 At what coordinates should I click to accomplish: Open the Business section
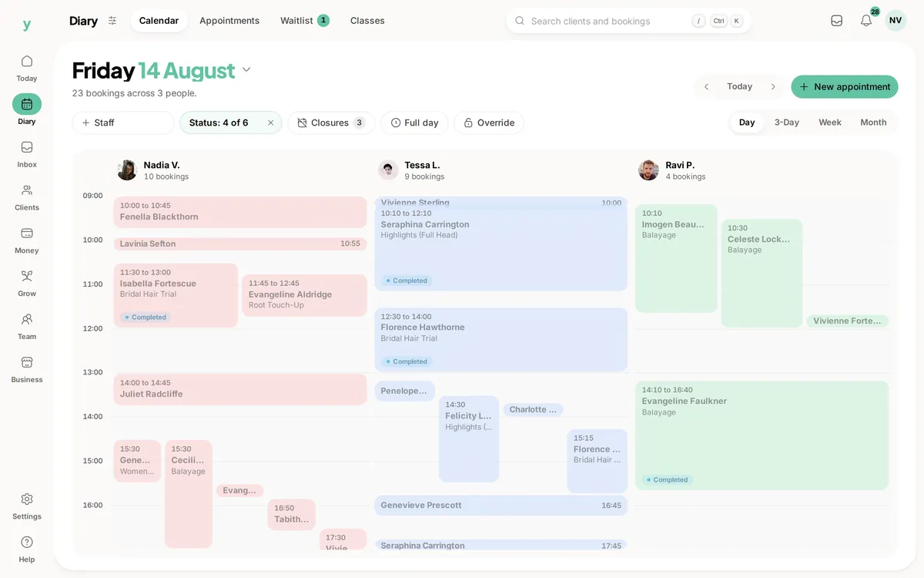26,370
